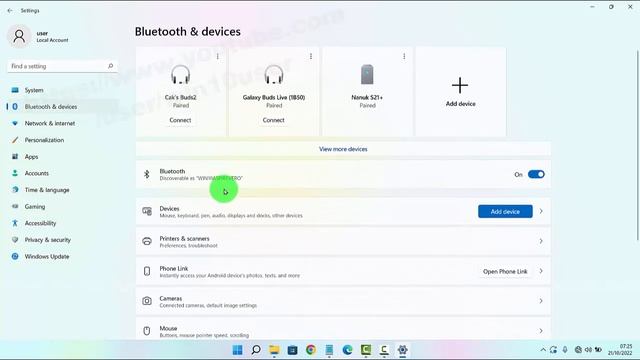Expand the Phone Link row chevron
Viewport: 640px width, 360px height.
click(x=541, y=271)
